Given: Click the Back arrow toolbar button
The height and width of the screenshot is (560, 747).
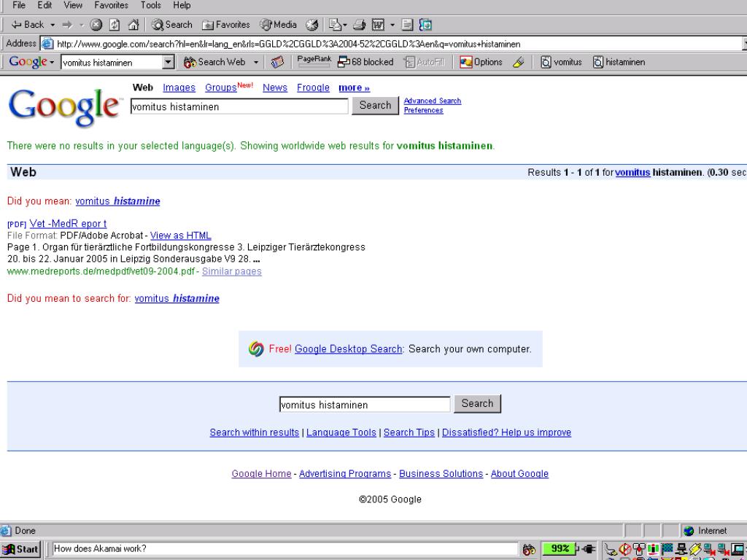Looking at the screenshot, I should click(x=27, y=25).
